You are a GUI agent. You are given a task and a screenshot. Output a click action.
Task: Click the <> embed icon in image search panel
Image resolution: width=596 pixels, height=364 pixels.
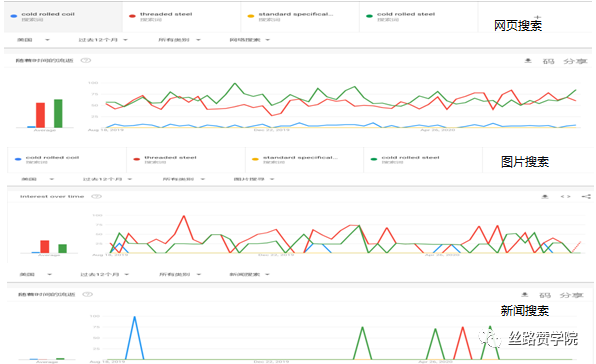(x=565, y=196)
